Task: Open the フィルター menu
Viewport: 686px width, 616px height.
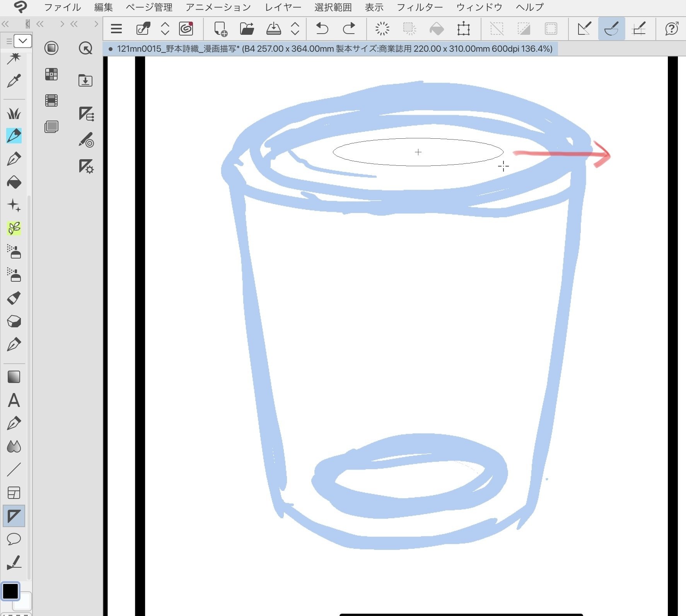Action: (420, 7)
